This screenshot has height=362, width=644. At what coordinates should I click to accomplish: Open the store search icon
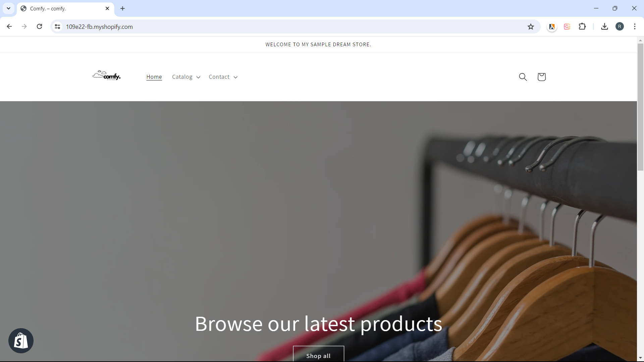point(523,77)
